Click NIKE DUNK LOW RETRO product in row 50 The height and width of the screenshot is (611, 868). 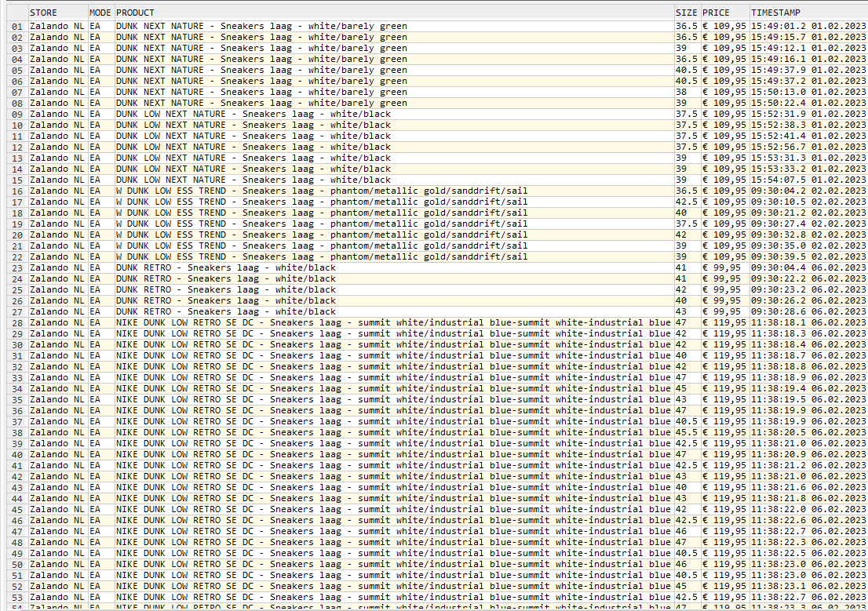coord(393,565)
